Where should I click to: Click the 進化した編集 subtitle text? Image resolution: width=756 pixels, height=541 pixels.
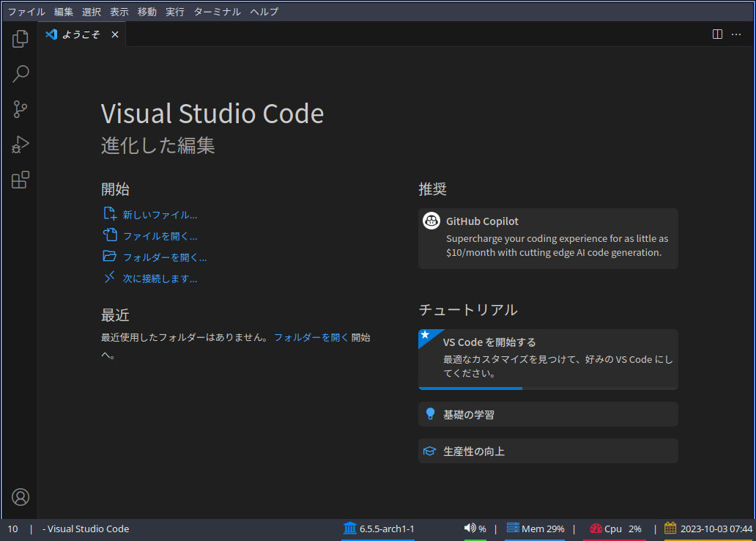(157, 145)
